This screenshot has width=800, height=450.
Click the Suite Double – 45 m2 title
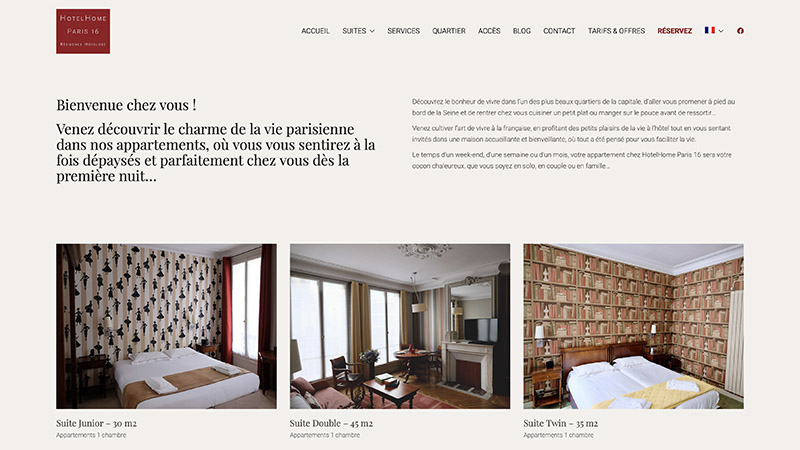click(331, 423)
